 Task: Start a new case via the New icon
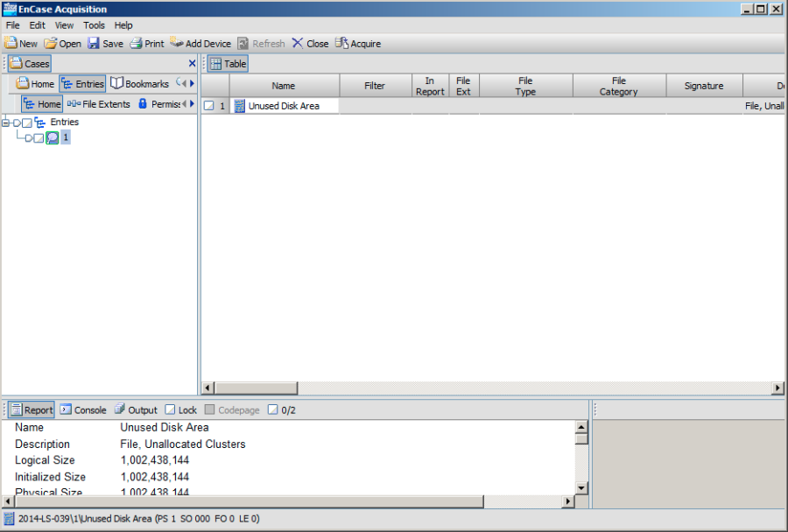(x=21, y=43)
